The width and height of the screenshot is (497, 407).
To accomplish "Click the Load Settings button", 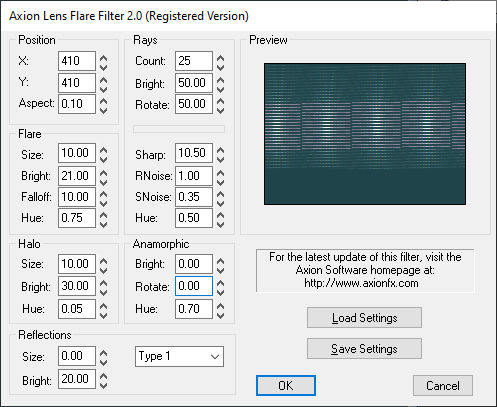I will pyautogui.click(x=364, y=318).
